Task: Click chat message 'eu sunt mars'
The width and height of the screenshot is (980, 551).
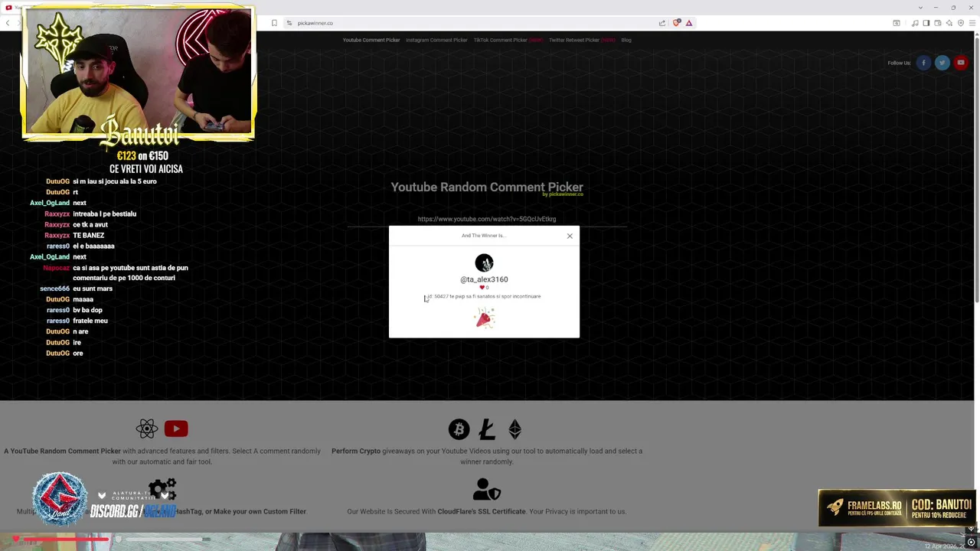Action: (x=93, y=289)
